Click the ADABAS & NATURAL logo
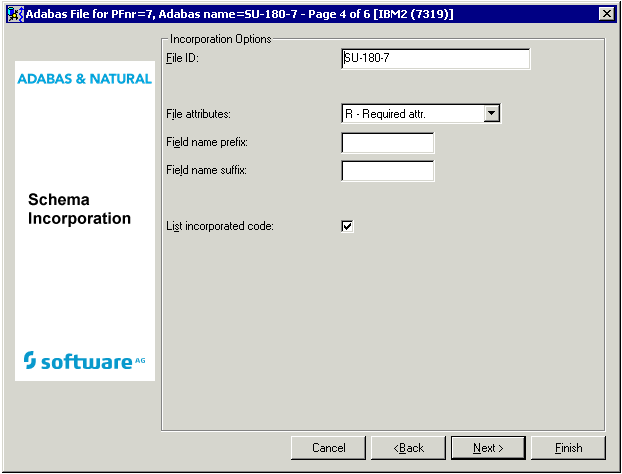Viewport: 622px width, 474px height. coord(85,78)
